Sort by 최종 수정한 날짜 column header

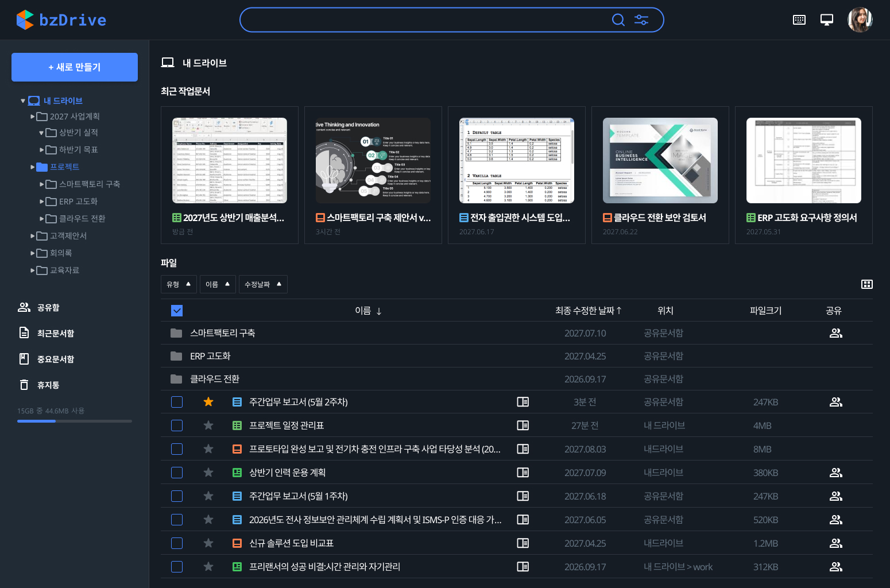pos(589,311)
